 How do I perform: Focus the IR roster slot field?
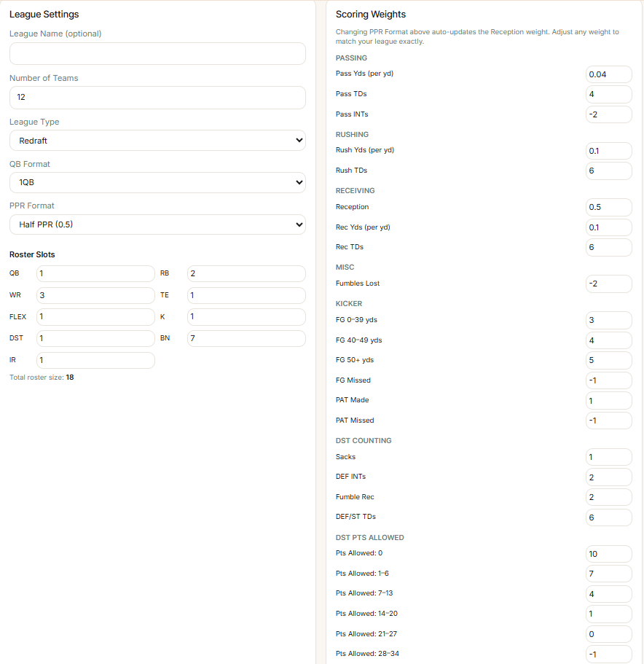95,360
